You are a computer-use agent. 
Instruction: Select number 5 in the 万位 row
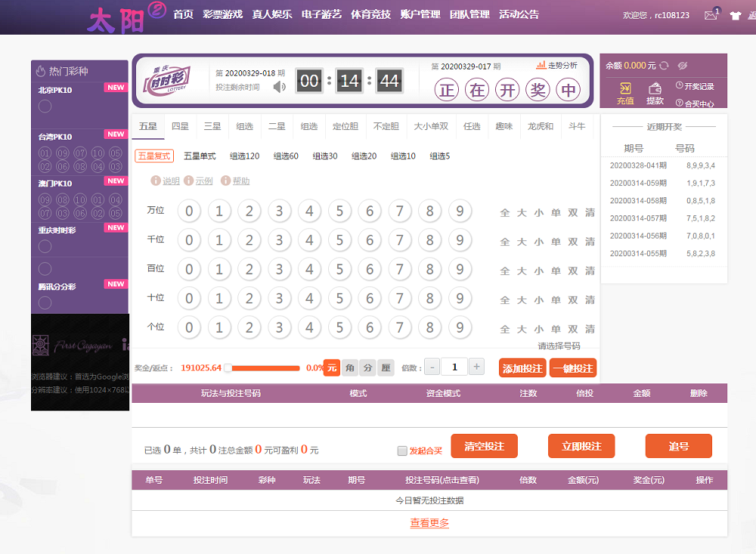340,211
